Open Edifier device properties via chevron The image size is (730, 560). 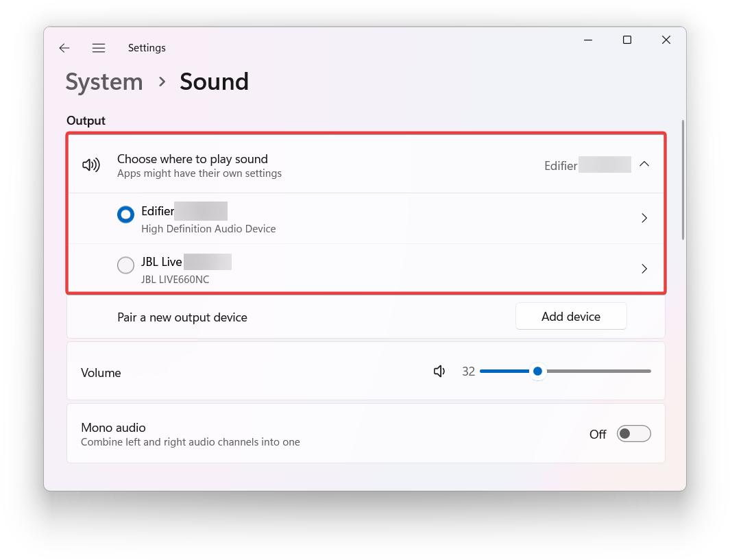(644, 218)
